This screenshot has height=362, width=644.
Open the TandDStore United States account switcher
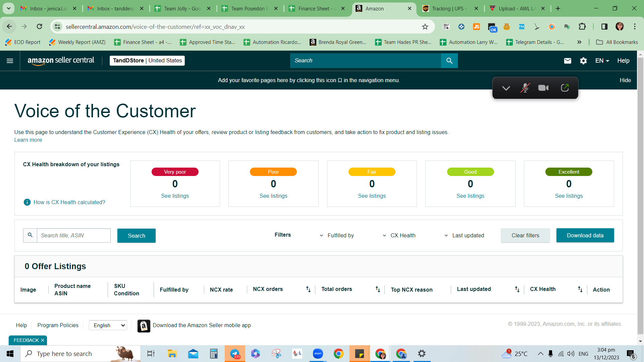[147, 61]
